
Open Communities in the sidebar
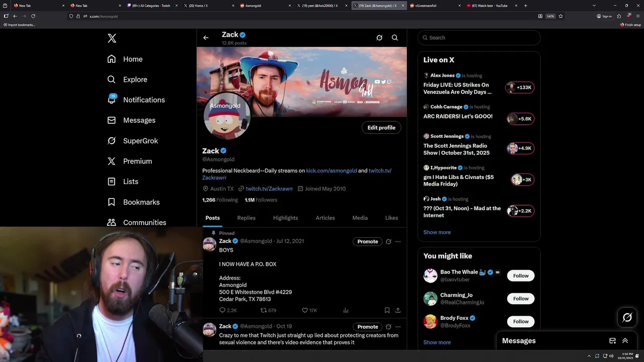pos(136,222)
